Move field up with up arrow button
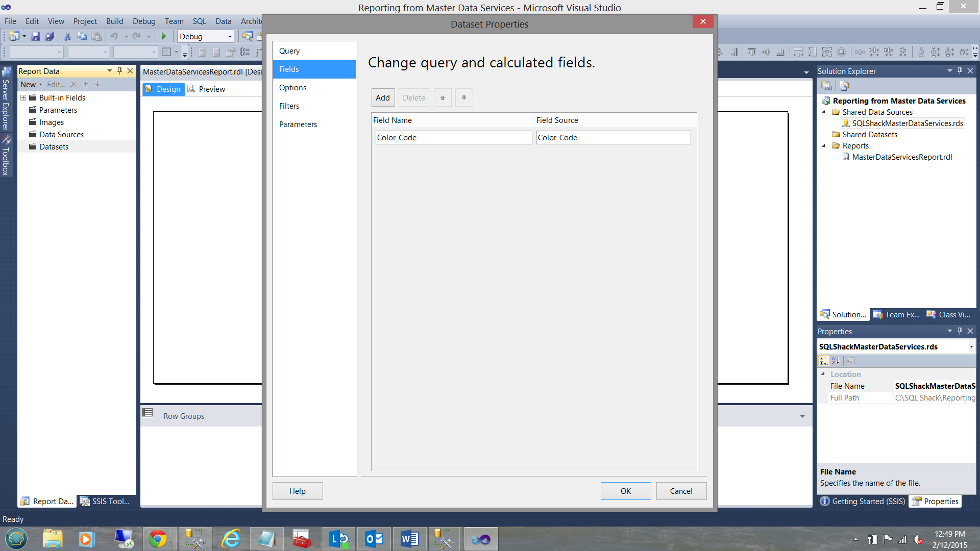This screenshot has width=980, height=551. coord(443,97)
